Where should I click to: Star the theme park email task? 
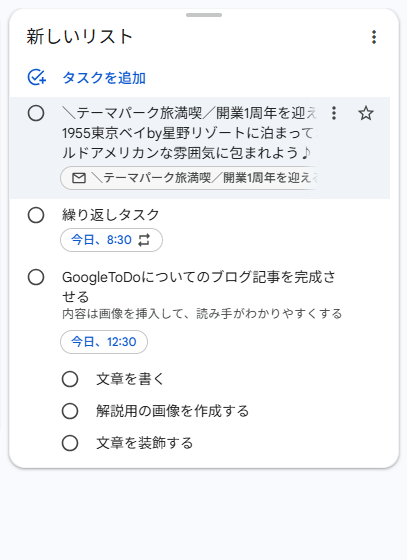[x=366, y=113]
